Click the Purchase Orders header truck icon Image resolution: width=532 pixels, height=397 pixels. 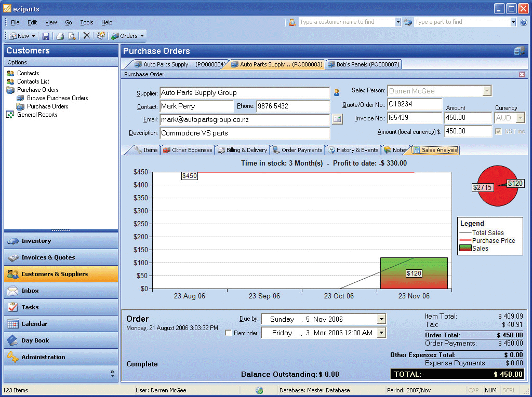click(519, 51)
